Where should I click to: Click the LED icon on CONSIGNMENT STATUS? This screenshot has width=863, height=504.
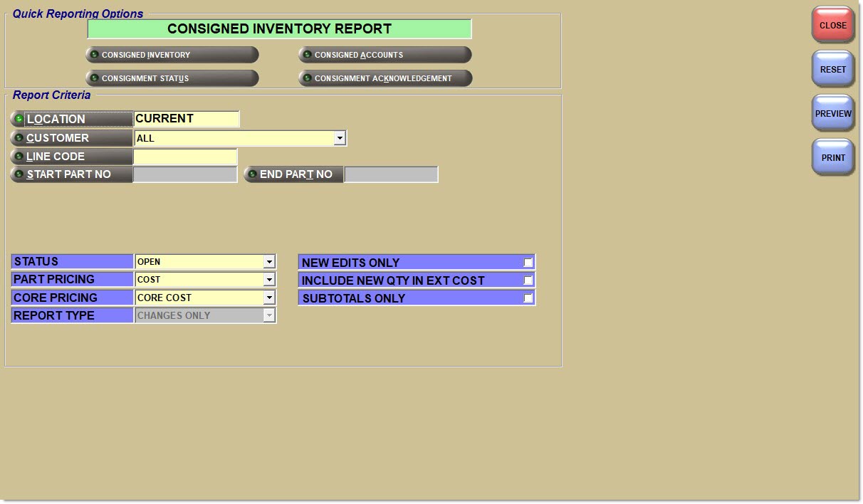point(94,78)
